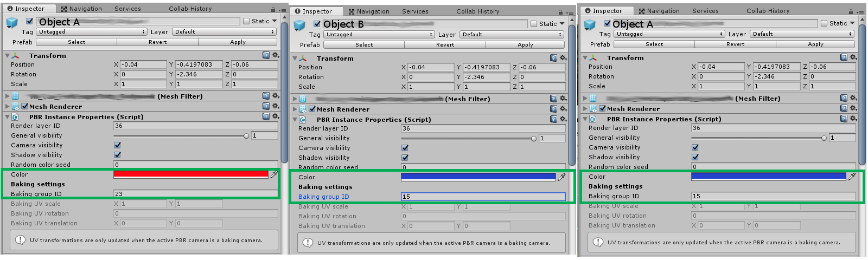
Task: Click Prefab Select button in Object B inspector
Action: pyautogui.click(x=364, y=44)
